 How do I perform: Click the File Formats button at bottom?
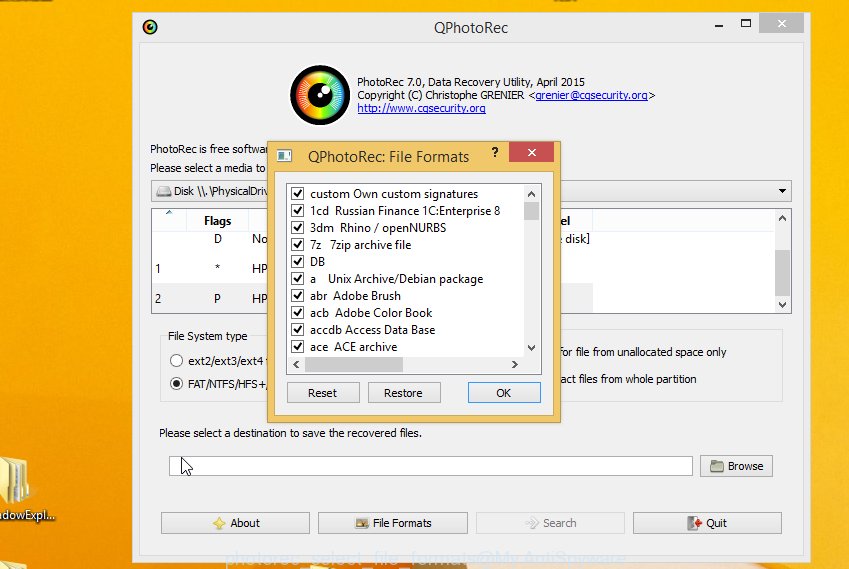(393, 523)
